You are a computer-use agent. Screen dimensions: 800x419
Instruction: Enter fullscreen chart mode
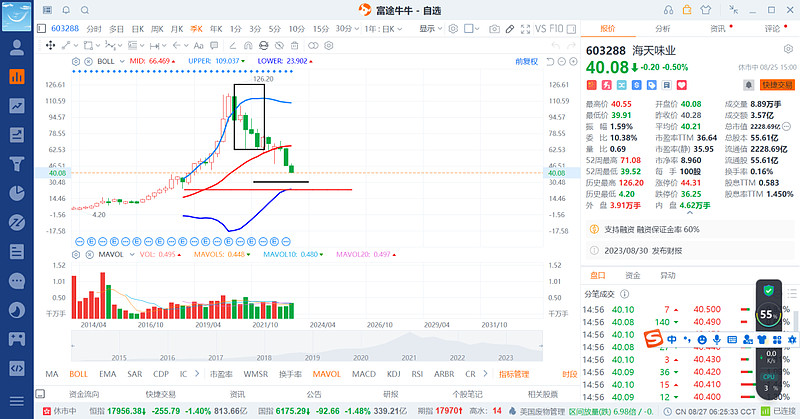525,29
